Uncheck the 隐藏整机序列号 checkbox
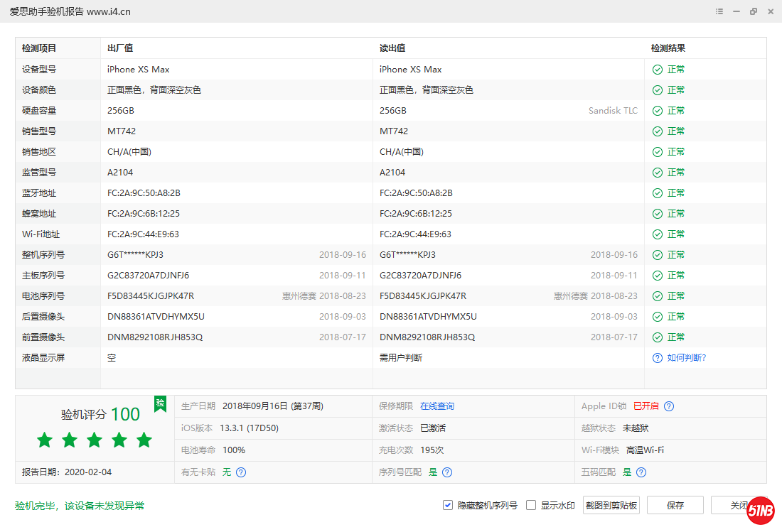The height and width of the screenshot is (532, 782). coord(448,505)
